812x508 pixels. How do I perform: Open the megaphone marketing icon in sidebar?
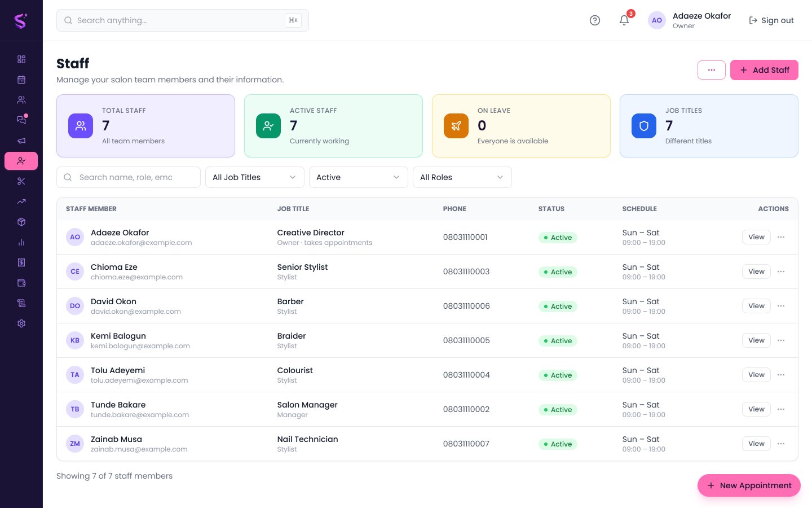(x=21, y=141)
